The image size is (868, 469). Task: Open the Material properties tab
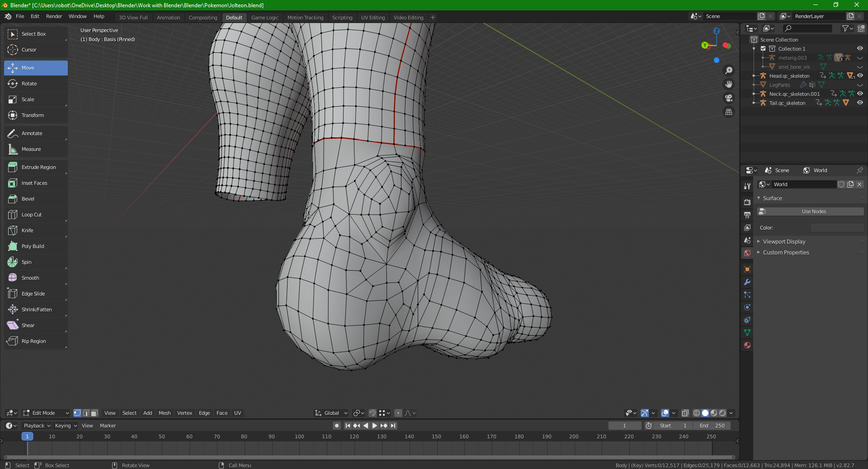(747, 345)
